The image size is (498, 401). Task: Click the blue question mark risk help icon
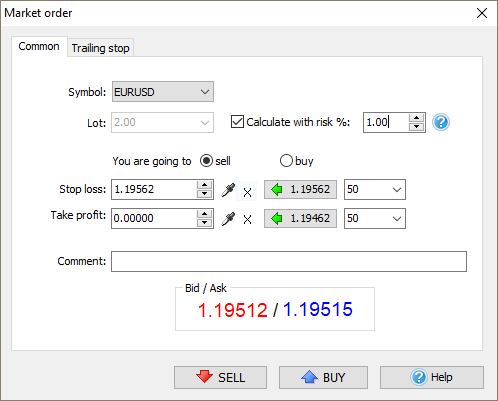coord(441,122)
